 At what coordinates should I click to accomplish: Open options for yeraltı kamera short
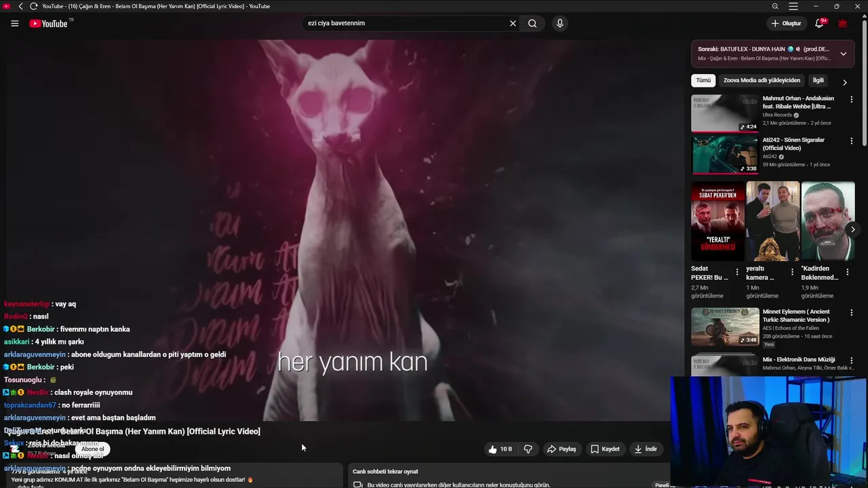coord(792,272)
